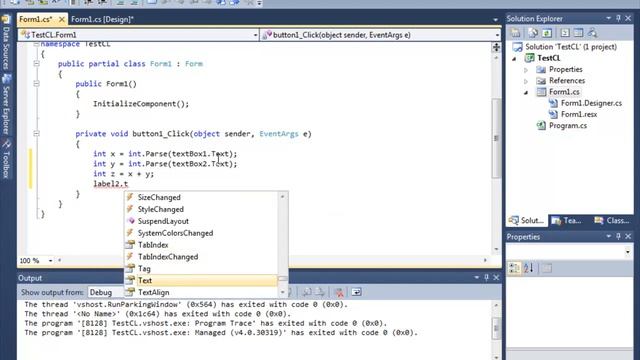
Task: Click Property Pages icon in Properties panel
Action: [x=547, y=268]
